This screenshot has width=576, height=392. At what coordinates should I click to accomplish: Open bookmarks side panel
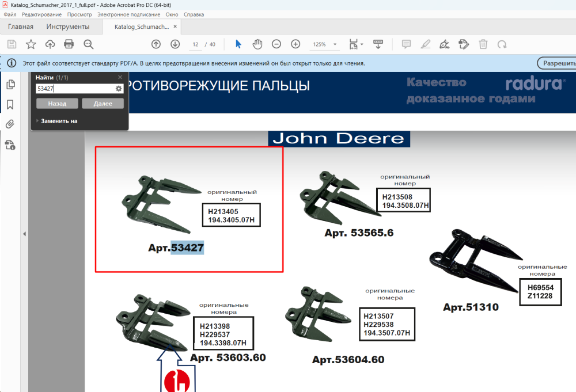click(x=10, y=105)
